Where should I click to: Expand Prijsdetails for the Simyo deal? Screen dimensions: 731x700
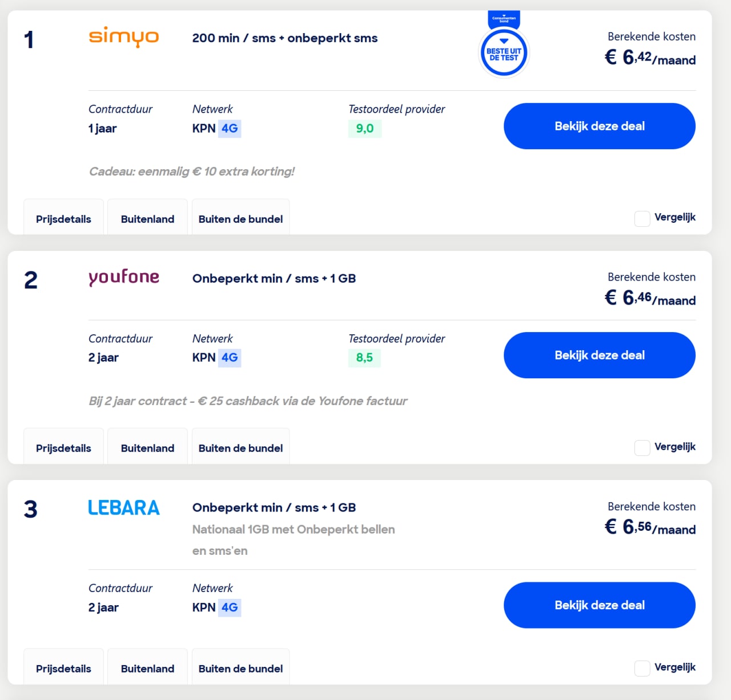coord(63,219)
